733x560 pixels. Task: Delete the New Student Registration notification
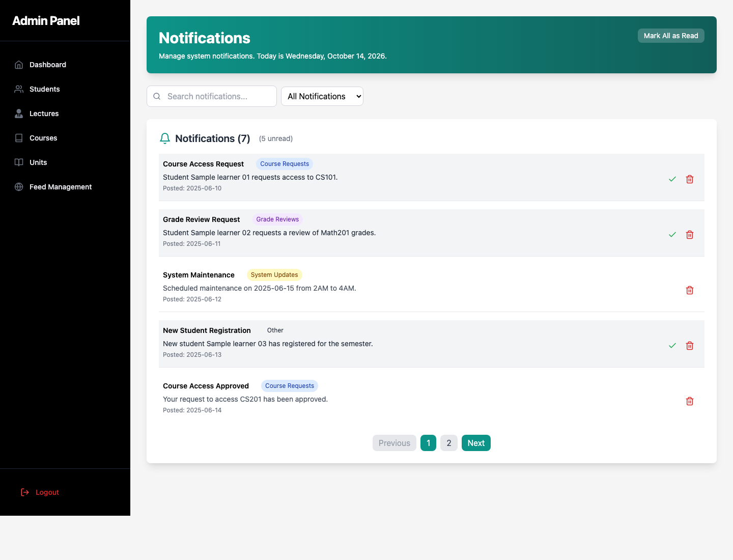coord(690,346)
